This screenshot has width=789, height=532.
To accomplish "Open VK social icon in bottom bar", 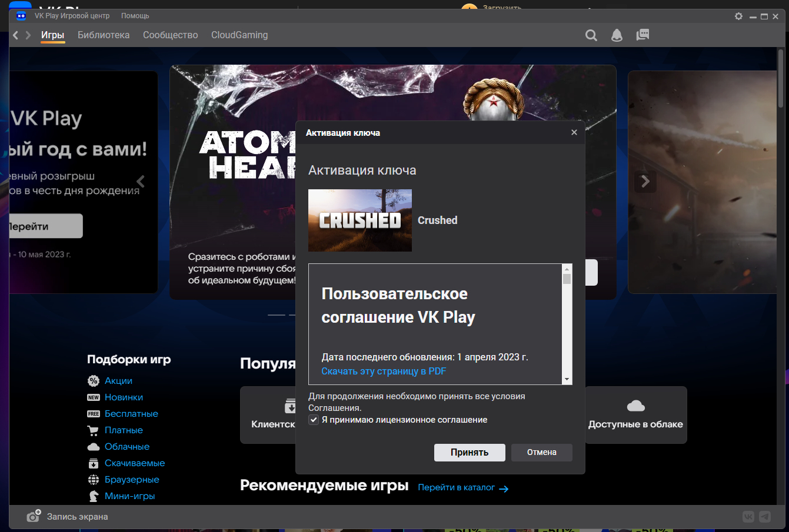I will pyautogui.click(x=748, y=517).
